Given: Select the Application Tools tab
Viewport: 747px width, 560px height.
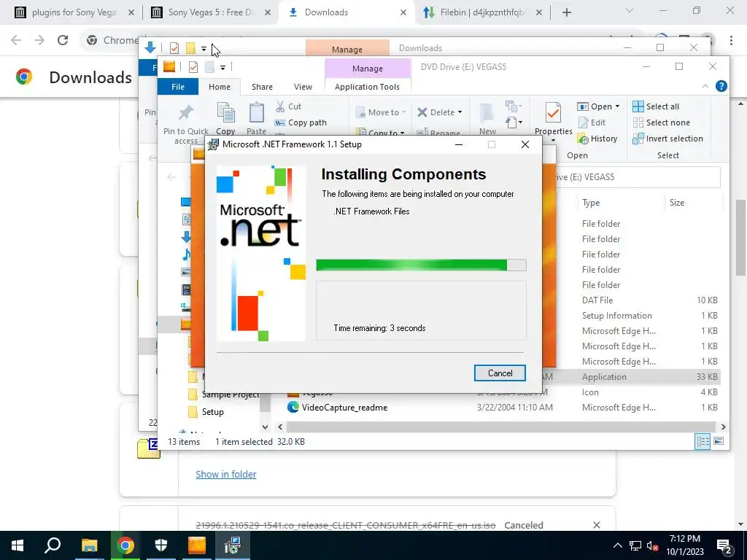Looking at the screenshot, I should (367, 87).
